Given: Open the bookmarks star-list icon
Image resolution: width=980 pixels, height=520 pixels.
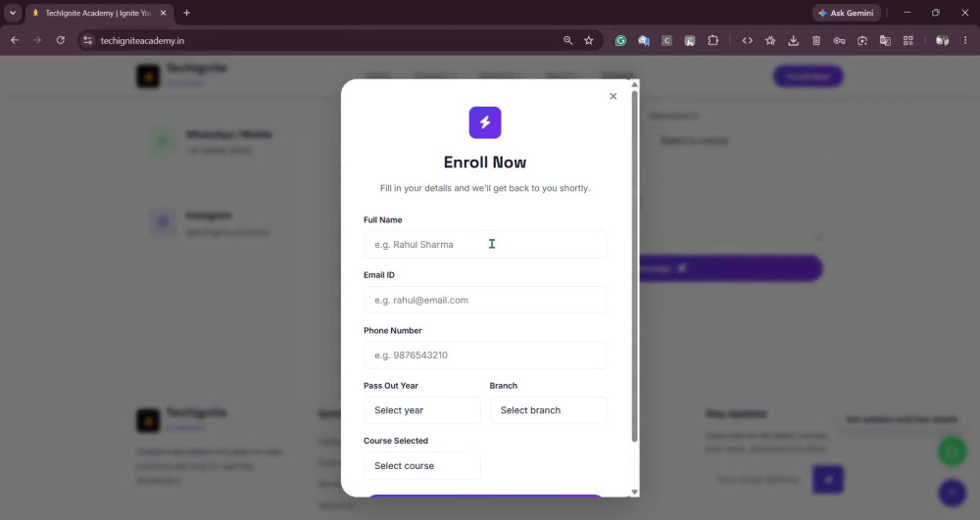Looking at the screenshot, I should coord(770,40).
